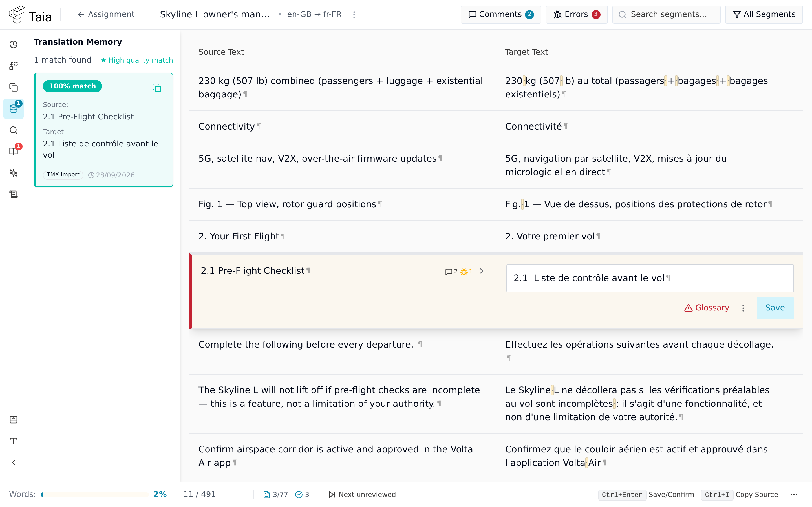Click the Search segments input field
812x507 pixels.
[x=666, y=14]
